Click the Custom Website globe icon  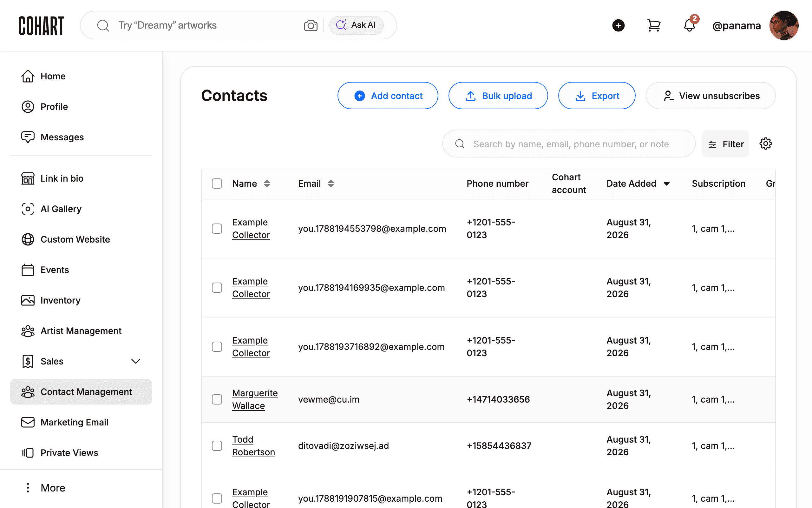tap(28, 239)
